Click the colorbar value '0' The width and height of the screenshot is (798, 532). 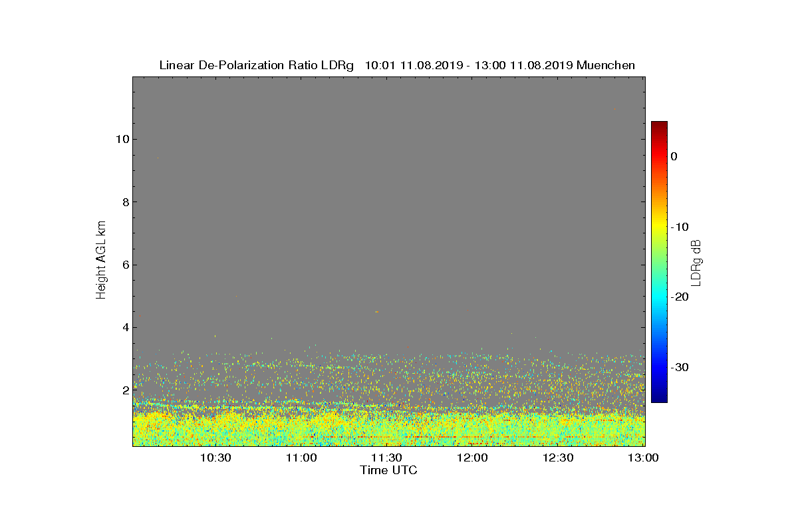(x=674, y=156)
